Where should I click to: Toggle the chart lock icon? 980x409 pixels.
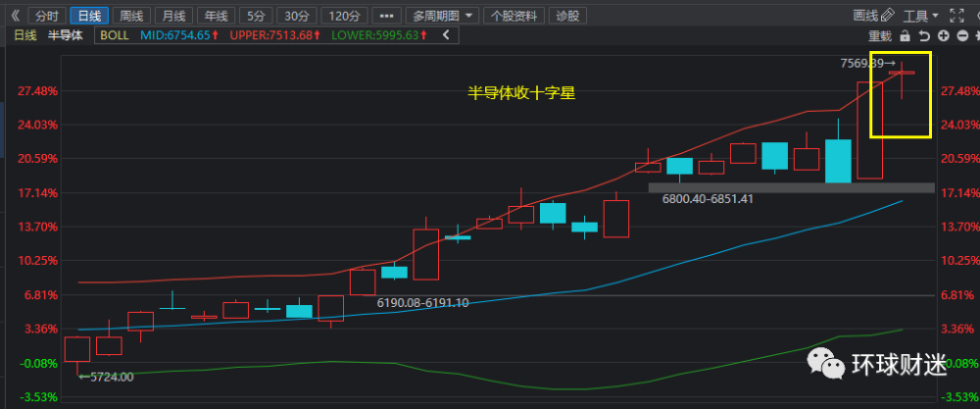tap(905, 36)
